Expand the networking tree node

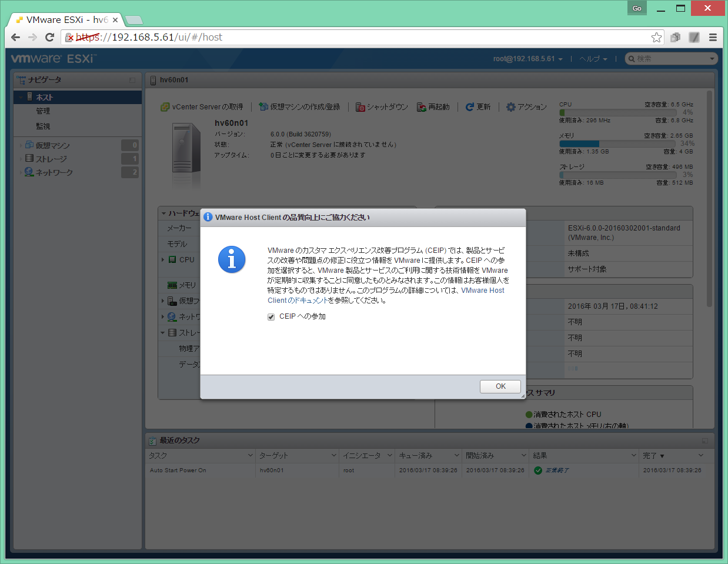coord(21,172)
